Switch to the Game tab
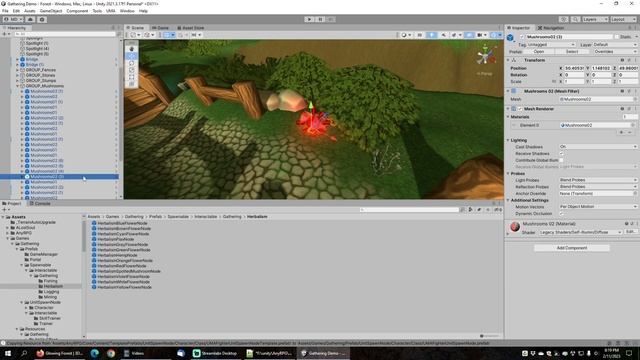The image size is (640, 360). 160,28
